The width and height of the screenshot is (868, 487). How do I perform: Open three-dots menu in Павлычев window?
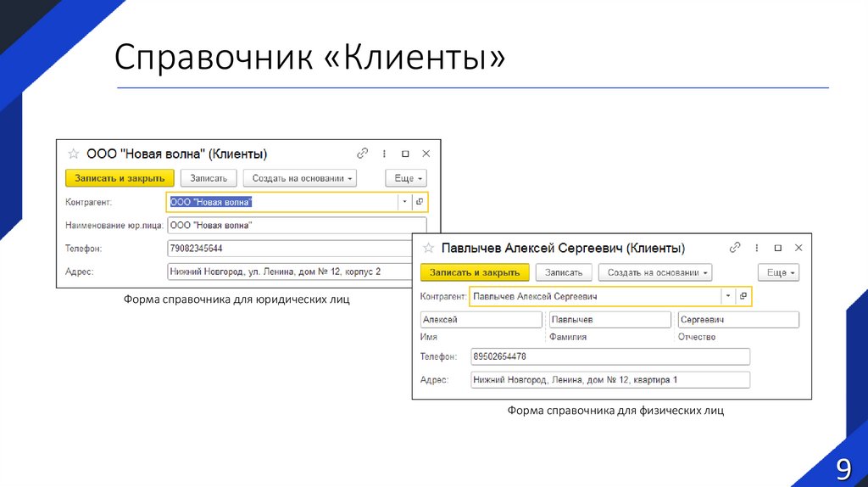coord(755,248)
